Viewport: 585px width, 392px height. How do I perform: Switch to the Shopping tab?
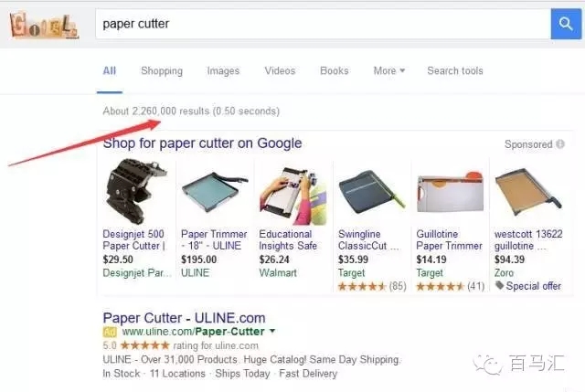[162, 70]
